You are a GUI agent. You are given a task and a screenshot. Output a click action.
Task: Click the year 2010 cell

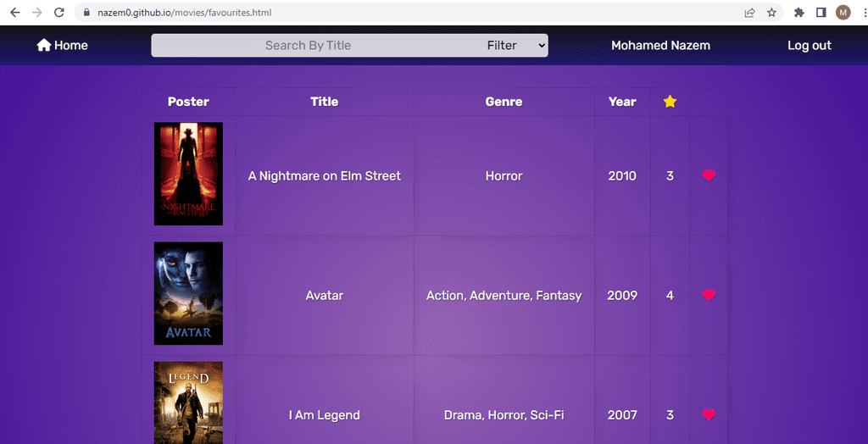pyautogui.click(x=622, y=176)
